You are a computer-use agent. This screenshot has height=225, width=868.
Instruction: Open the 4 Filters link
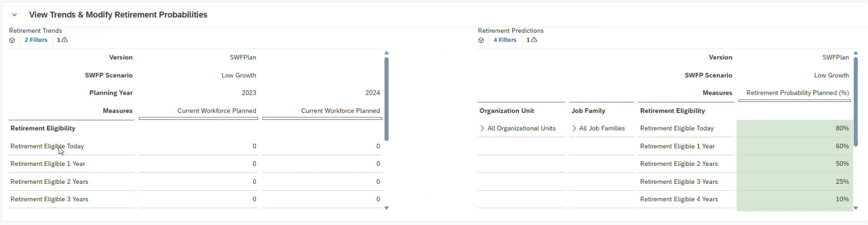pyautogui.click(x=505, y=40)
